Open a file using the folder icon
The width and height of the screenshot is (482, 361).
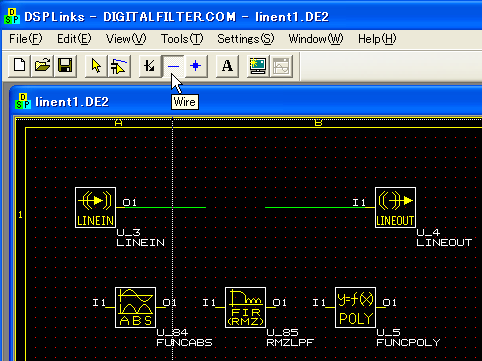pyautogui.click(x=42, y=66)
